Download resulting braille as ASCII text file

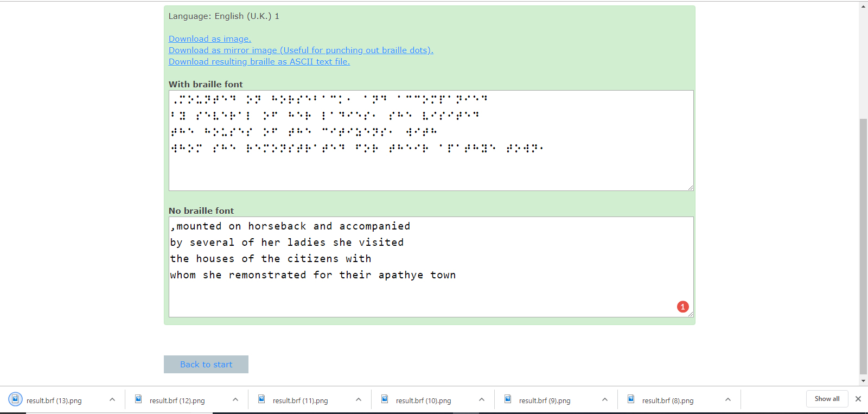point(259,62)
